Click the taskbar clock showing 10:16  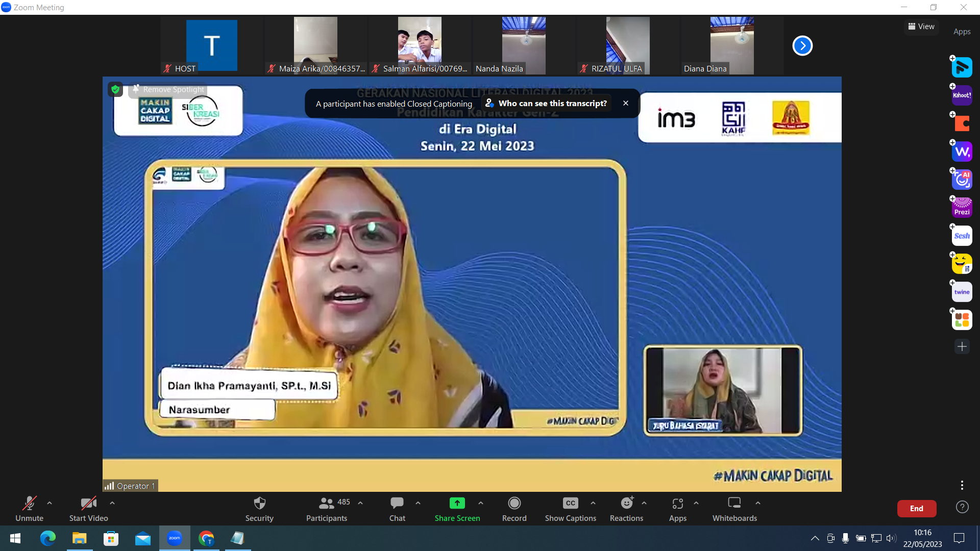click(922, 538)
